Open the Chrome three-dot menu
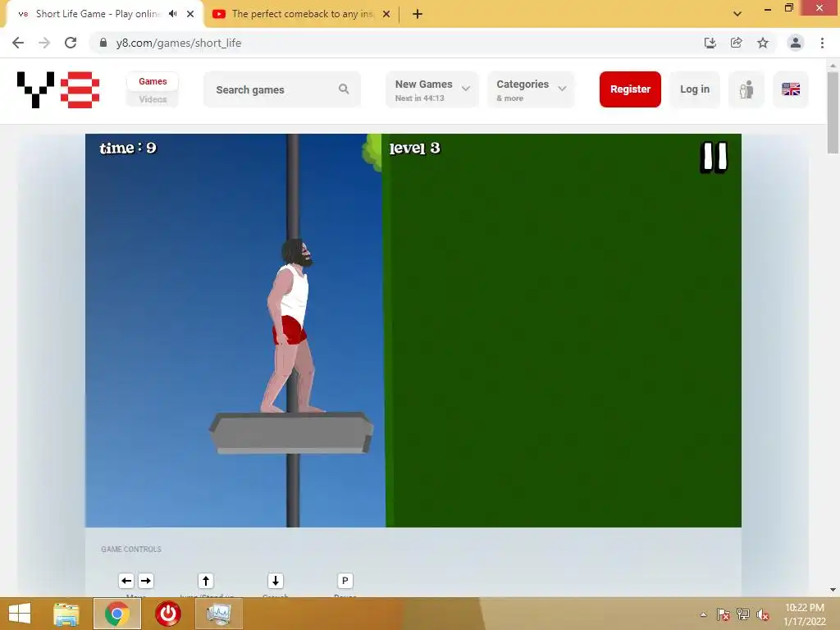 point(822,43)
